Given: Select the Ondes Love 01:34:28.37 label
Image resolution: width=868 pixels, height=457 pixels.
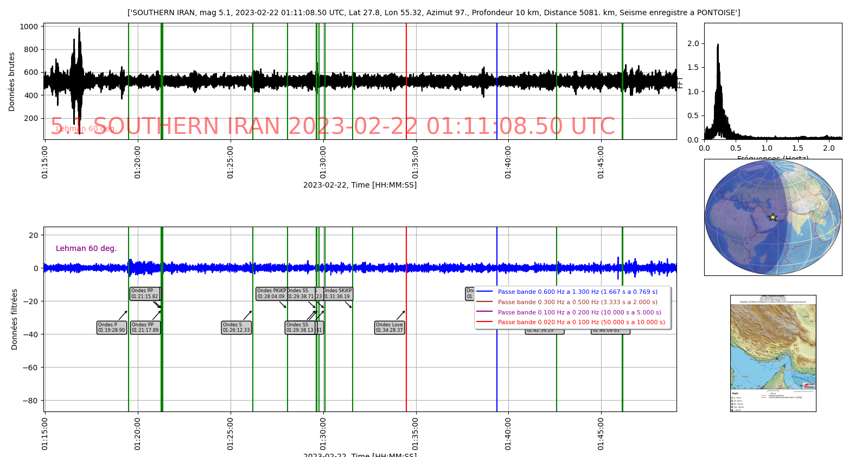Looking at the screenshot, I should tap(390, 327).
